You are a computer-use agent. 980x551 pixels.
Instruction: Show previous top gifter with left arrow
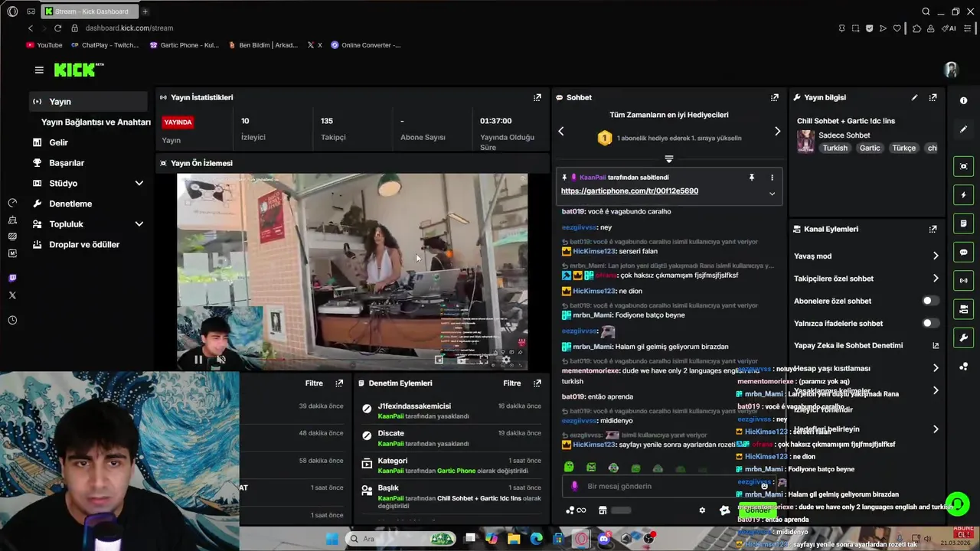[x=561, y=132]
